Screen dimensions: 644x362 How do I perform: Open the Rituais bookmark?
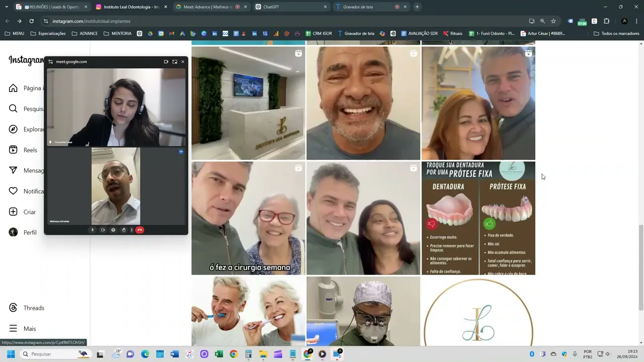(x=453, y=34)
